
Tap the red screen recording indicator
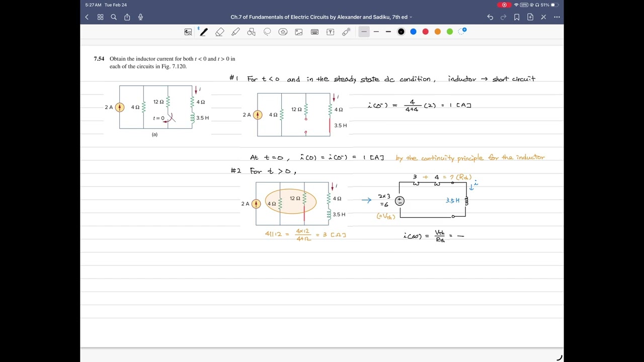click(504, 5)
